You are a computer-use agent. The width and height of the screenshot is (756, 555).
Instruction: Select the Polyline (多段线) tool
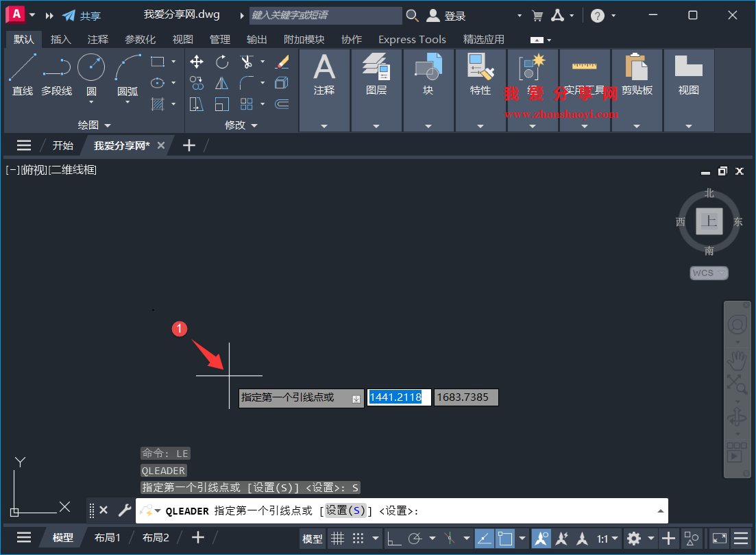coord(56,75)
